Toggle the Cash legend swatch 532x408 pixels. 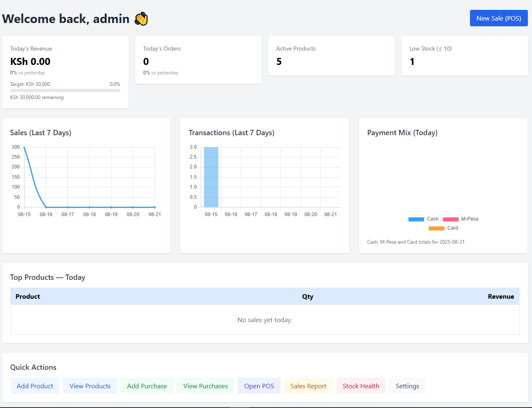[x=416, y=219]
